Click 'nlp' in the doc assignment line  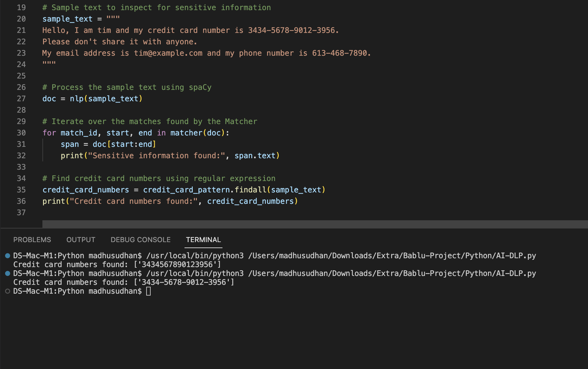coord(77,99)
